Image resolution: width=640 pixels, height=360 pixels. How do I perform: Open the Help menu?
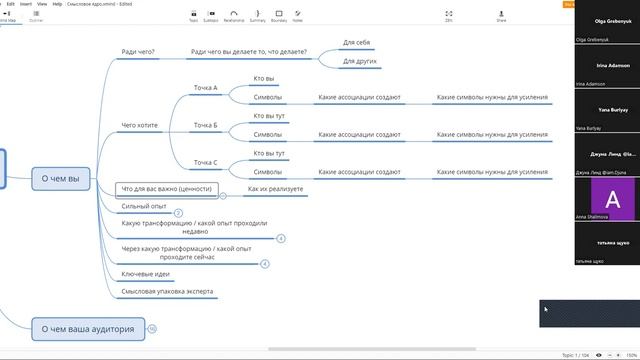click(57, 4)
